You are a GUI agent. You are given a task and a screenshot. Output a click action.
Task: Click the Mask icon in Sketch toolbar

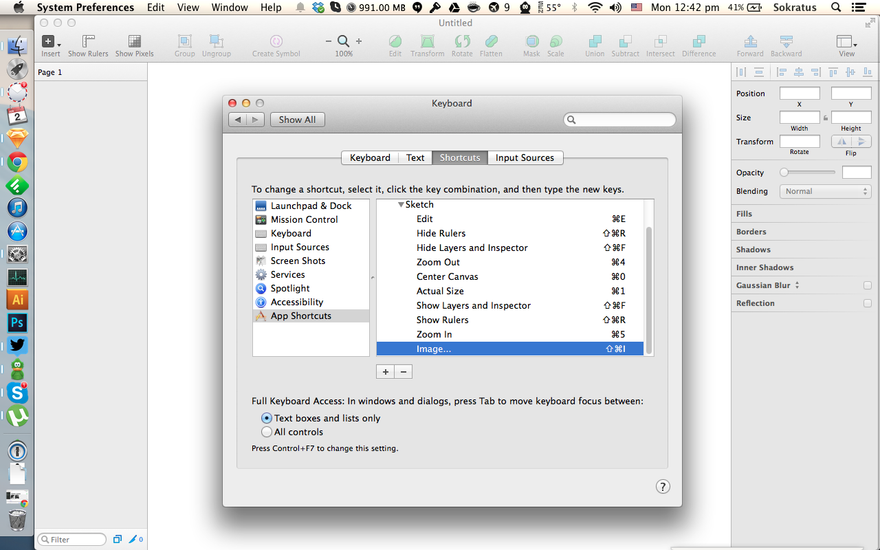pos(531,45)
